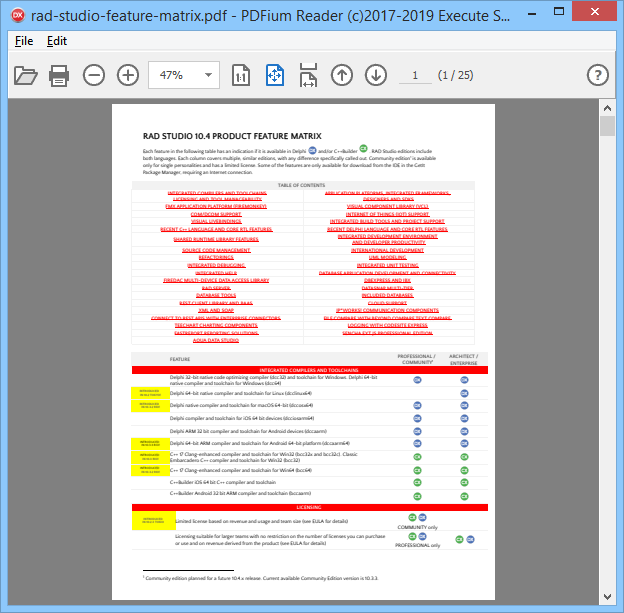Click the vertical scrollbar down arrow
Image resolution: width=624 pixels, height=613 pixels.
pos(607,597)
